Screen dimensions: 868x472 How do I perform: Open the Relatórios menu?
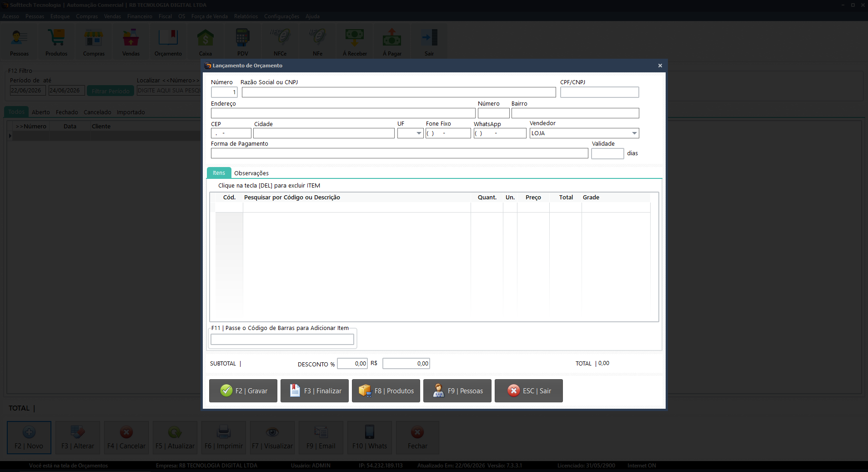246,16
